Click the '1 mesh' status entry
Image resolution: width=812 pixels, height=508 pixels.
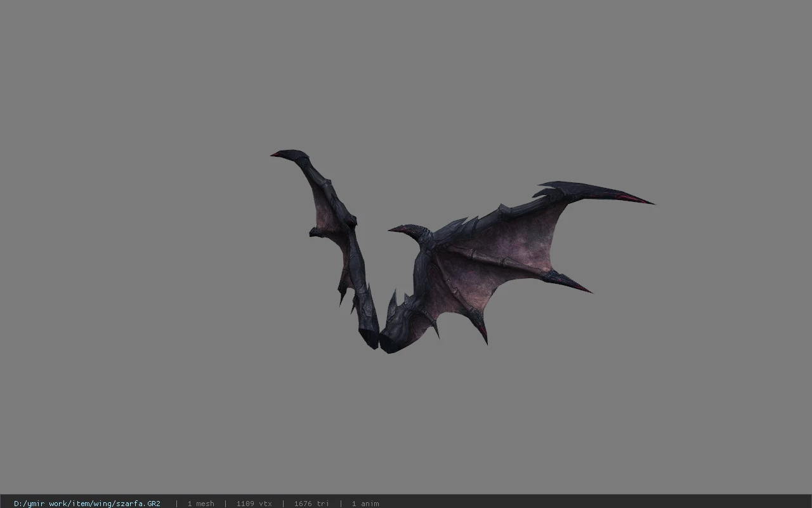click(200, 504)
